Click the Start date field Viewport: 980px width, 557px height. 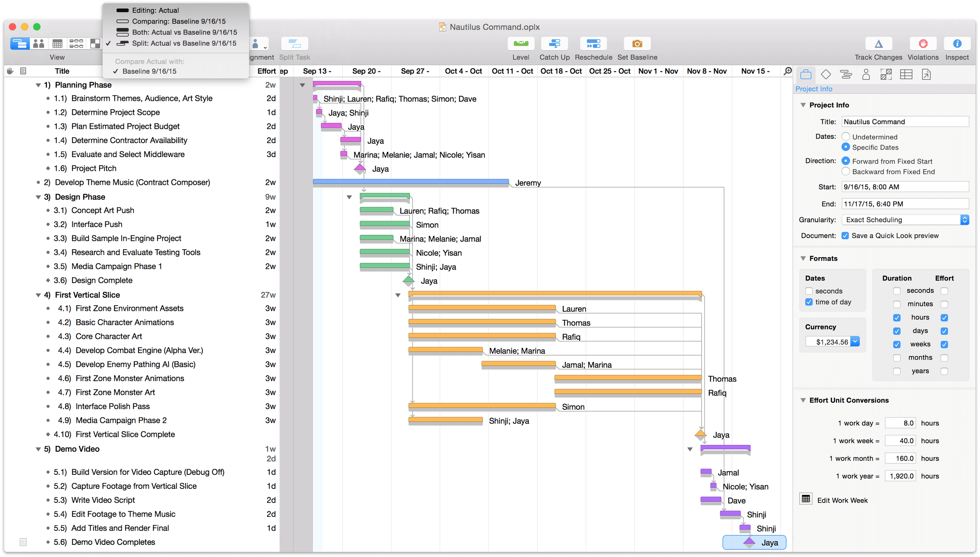[905, 187]
